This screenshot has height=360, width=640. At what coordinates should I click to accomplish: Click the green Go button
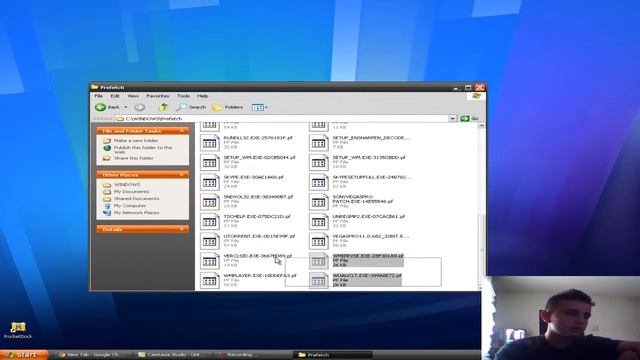[x=469, y=119]
